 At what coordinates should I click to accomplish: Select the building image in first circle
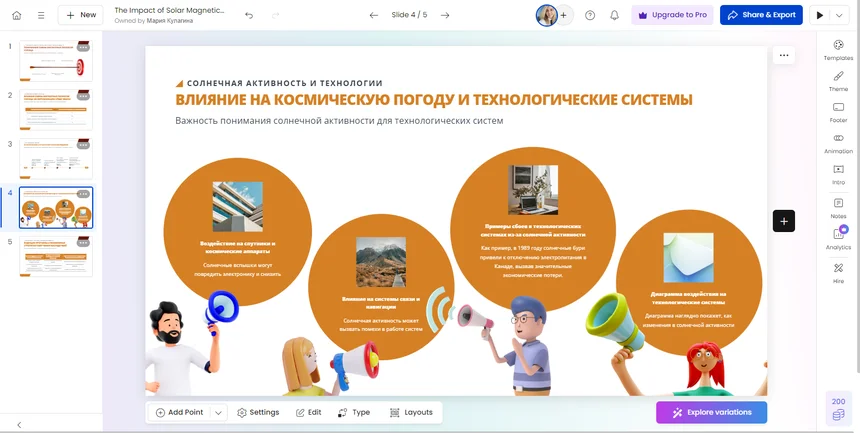[x=237, y=206]
